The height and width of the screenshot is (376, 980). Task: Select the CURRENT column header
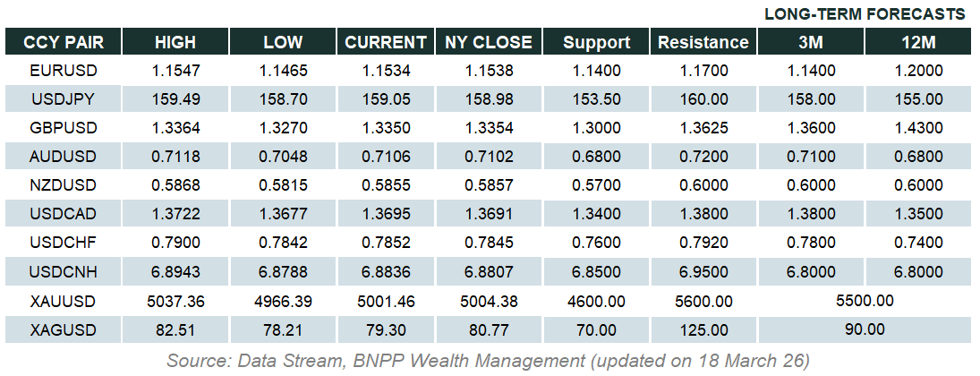tap(386, 42)
